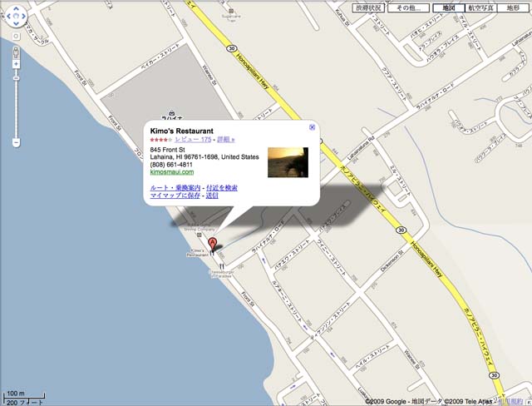Open the 詳細 » details link
532x406 pixels.
click(225, 140)
